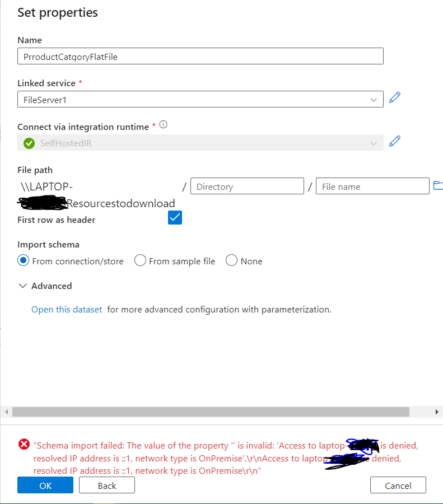443x504 pixels.
Task: Open this dataset for advanced configuration
Action: click(x=67, y=309)
